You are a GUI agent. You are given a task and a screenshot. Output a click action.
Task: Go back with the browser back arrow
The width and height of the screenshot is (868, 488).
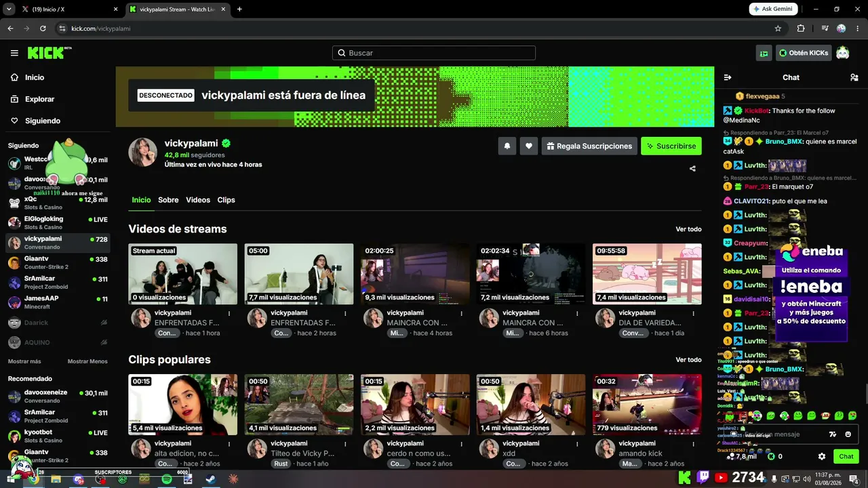coord(10,28)
